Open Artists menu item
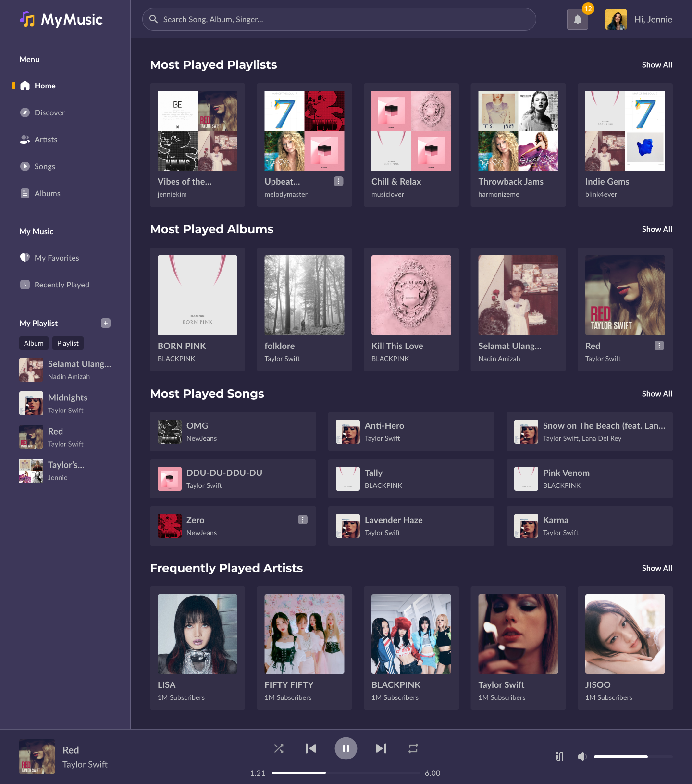This screenshot has width=692, height=784. [x=46, y=139]
